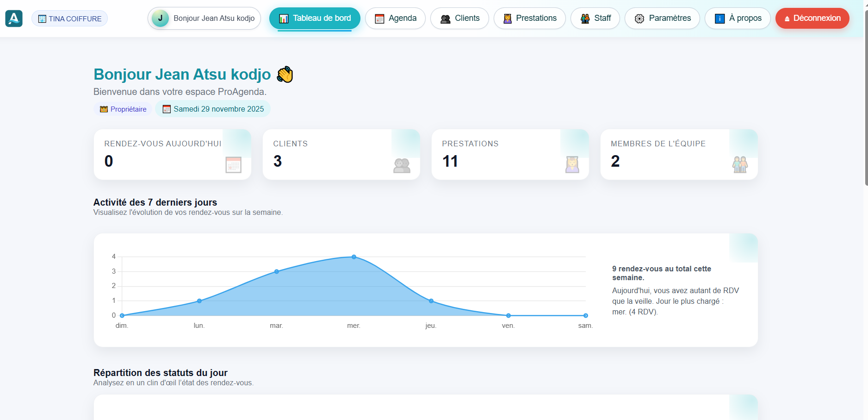This screenshot has height=420, width=868.
Task: Click the ProAgenda logo icon
Action: pyautogui.click(x=14, y=19)
